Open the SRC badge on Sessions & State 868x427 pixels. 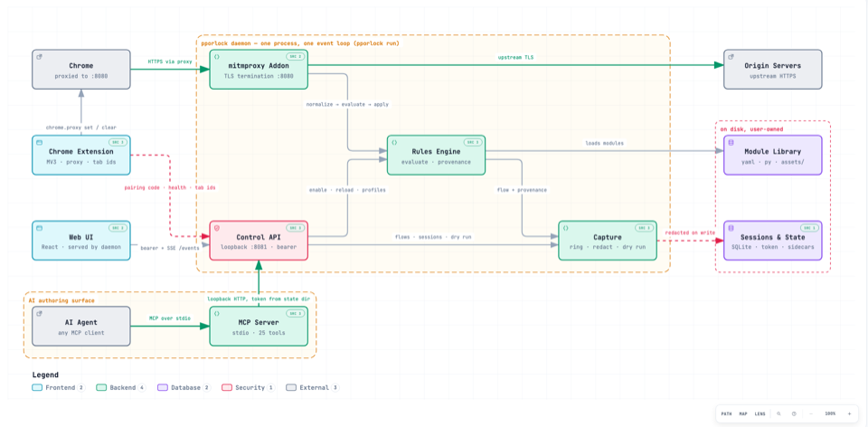coord(808,228)
